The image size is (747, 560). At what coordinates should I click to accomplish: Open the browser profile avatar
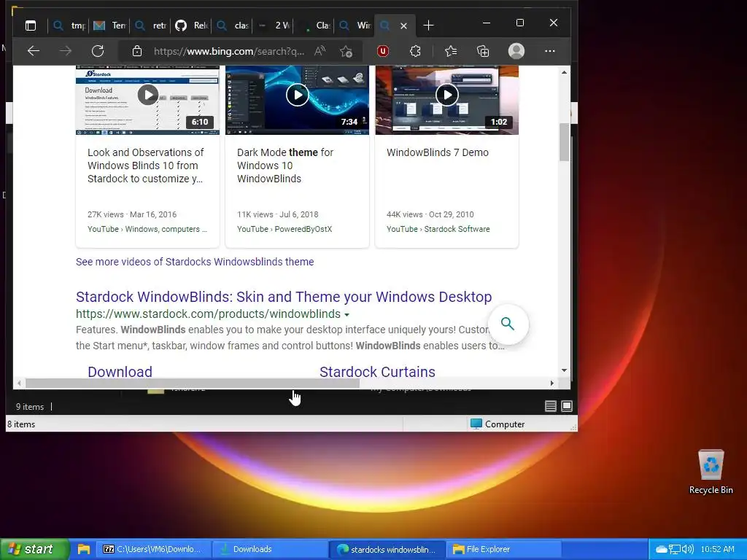pyautogui.click(x=516, y=51)
